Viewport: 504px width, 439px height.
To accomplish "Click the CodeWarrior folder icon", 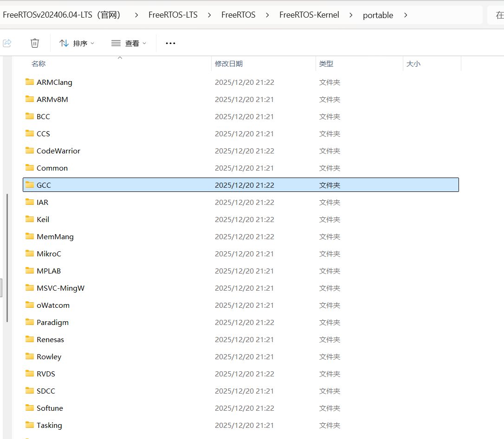I will 30,150.
